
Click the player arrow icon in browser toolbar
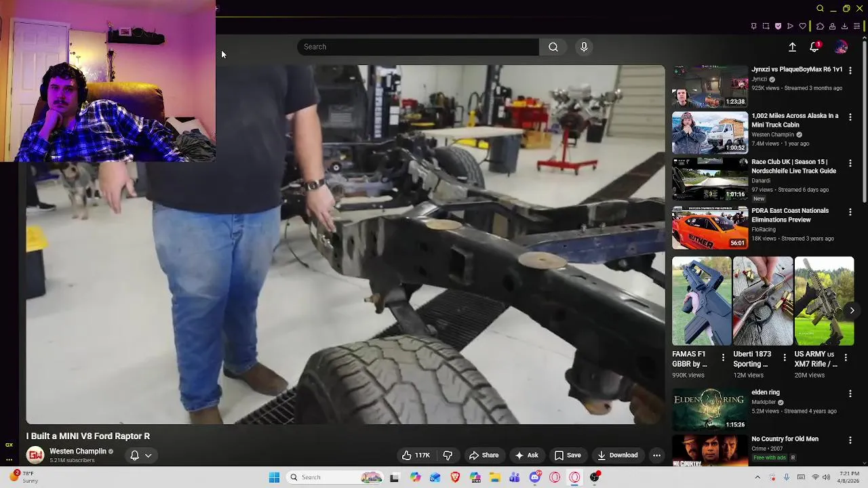coord(790,26)
